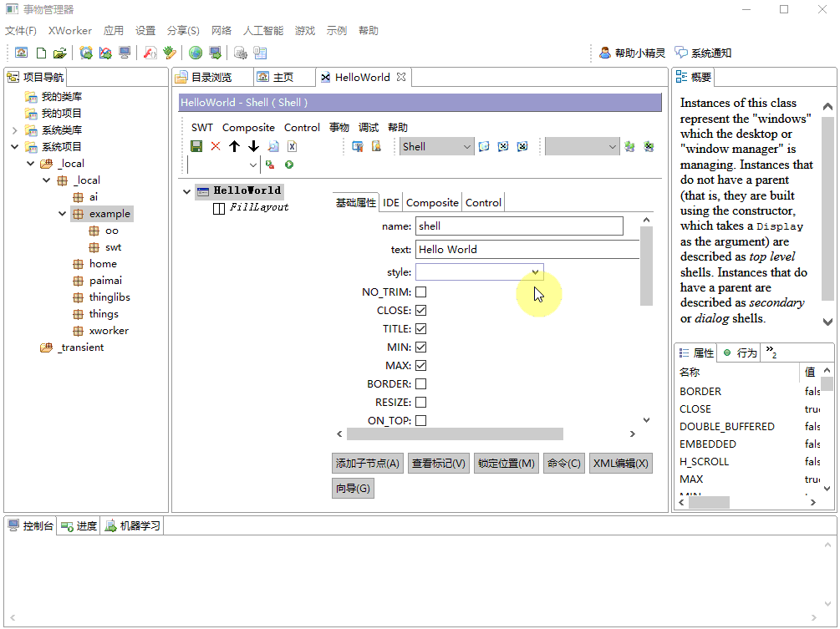Collapse the example tree node

pyautogui.click(x=63, y=214)
